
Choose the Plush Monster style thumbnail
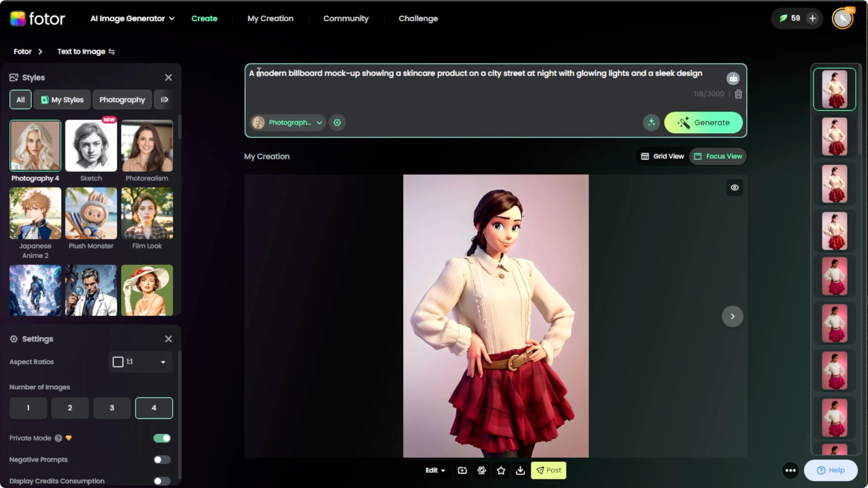click(91, 214)
